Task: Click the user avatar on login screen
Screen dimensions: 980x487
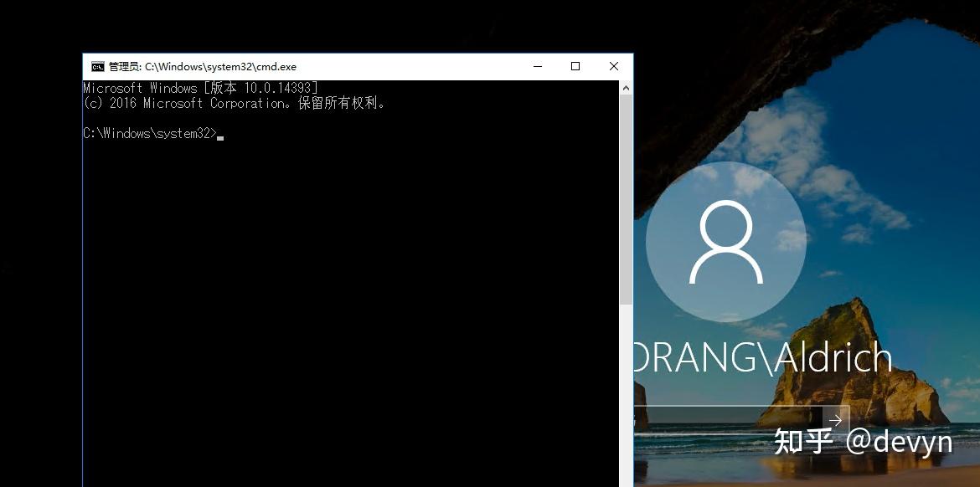Action: click(x=725, y=243)
